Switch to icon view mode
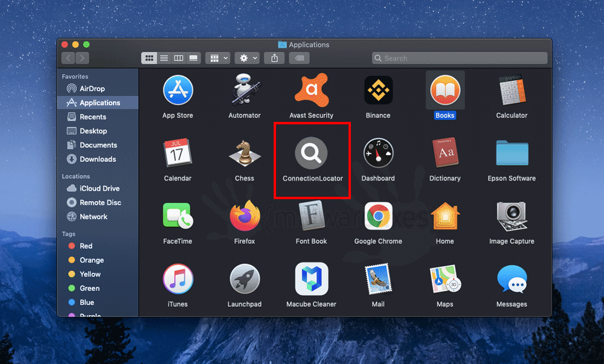Viewport: 604px width, 364px height. pos(149,58)
